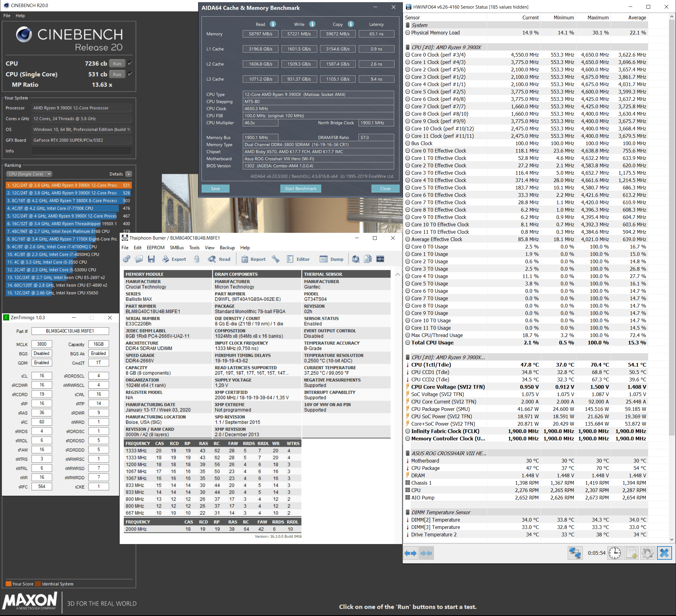This screenshot has height=616, width=676.
Task: Toggle the CPU (Single Core) checkbox in Cinebench
Action: tap(130, 74)
